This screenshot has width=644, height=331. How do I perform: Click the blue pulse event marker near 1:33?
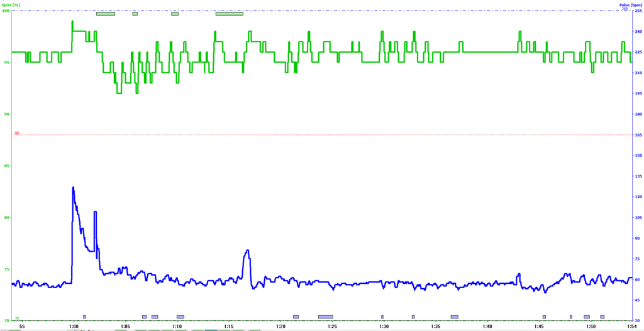[x=413, y=317]
